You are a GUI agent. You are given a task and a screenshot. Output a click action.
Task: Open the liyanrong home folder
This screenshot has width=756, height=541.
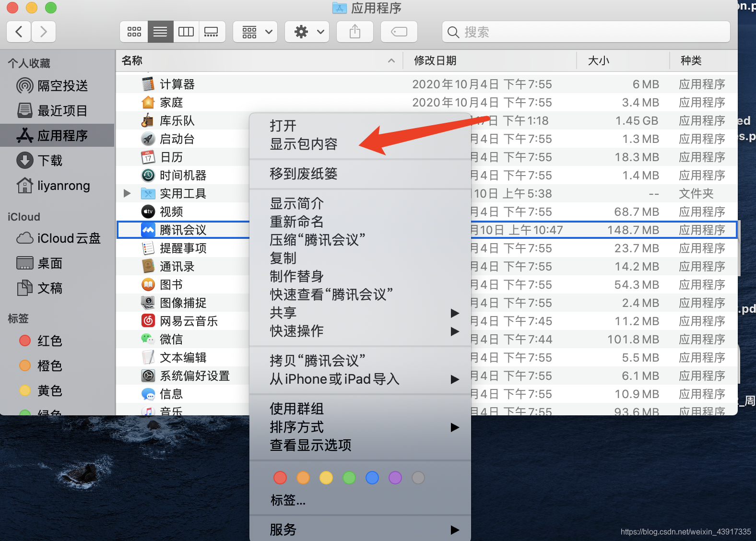[x=58, y=186]
